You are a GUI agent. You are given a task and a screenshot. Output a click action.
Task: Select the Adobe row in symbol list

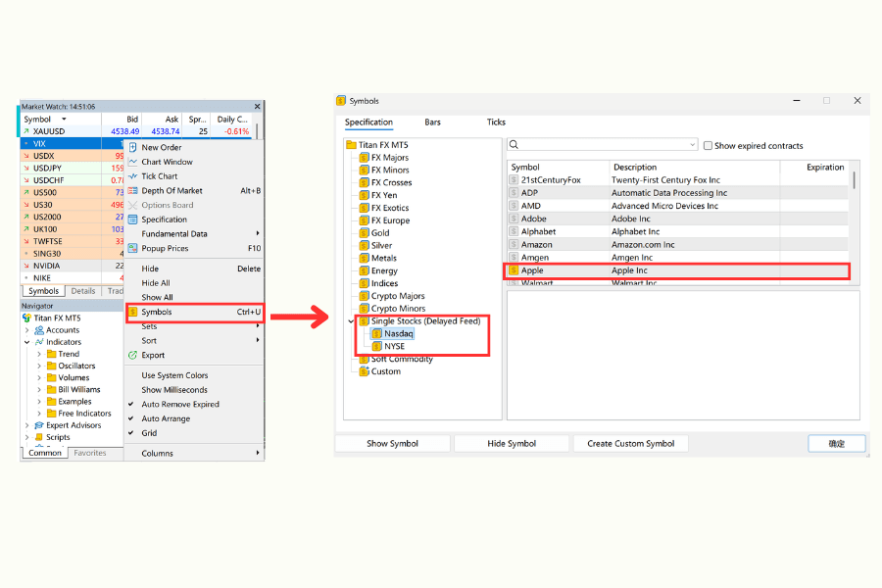678,219
